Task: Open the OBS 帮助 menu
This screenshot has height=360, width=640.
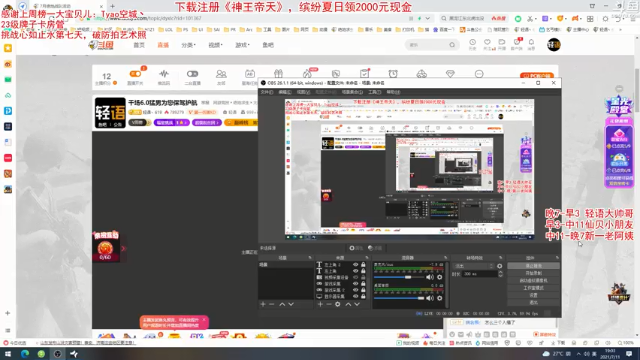Action: point(393,92)
